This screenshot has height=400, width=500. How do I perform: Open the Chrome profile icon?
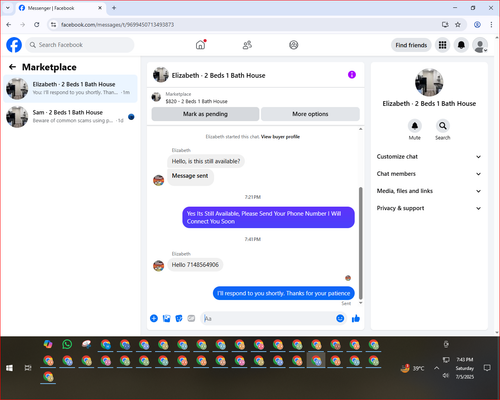[x=477, y=25]
